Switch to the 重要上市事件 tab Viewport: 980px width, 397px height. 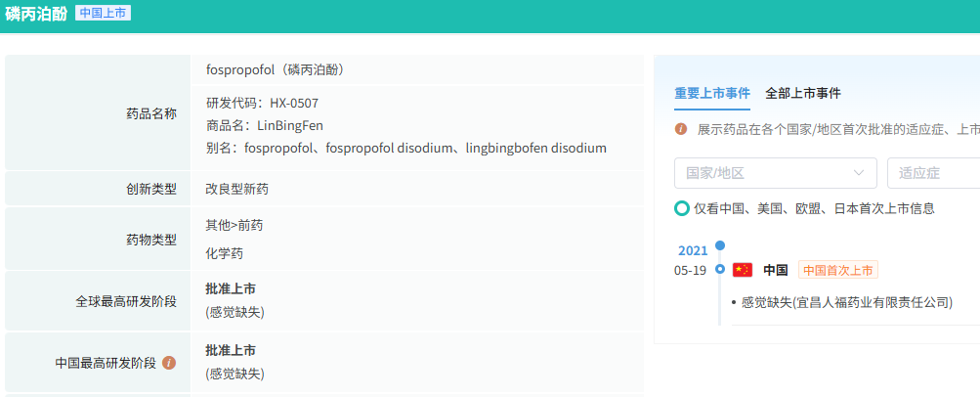coord(712,93)
